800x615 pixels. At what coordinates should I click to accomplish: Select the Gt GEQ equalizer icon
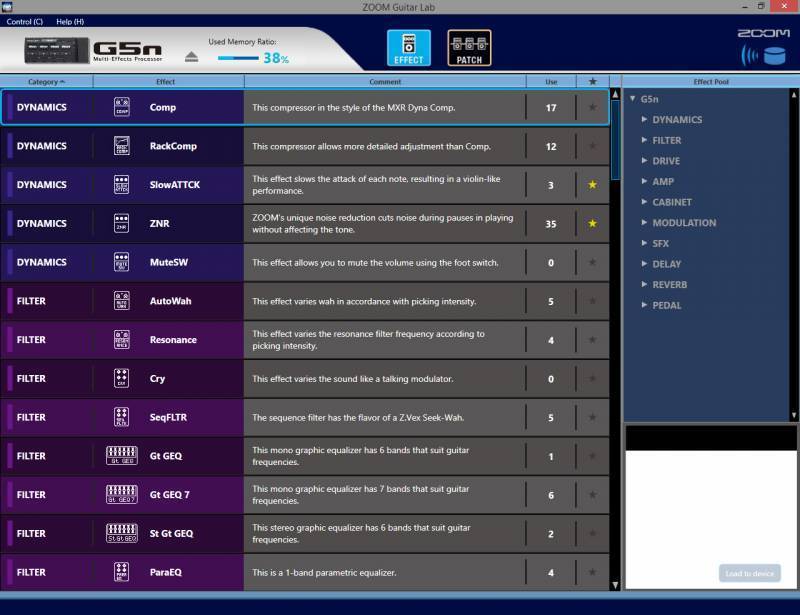point(121,456)
